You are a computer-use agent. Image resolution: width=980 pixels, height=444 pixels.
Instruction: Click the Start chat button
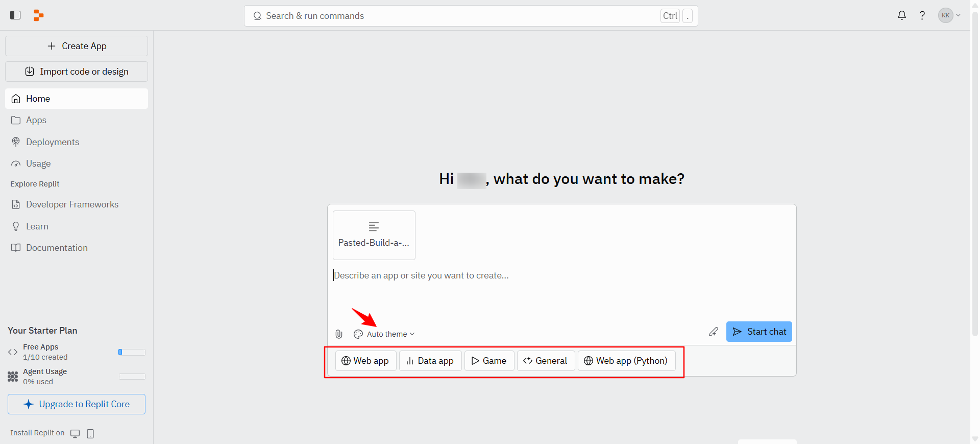click(x=759, y=332)
